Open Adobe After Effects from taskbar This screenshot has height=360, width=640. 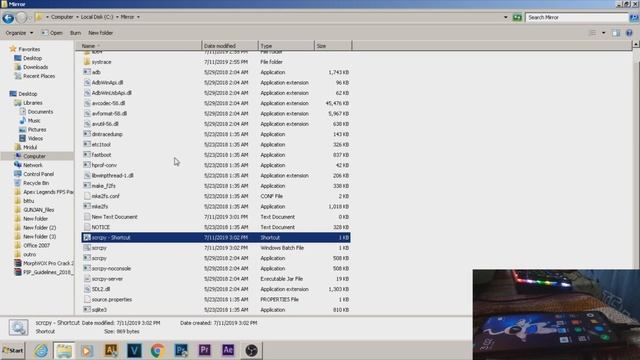tap(228, 351)
